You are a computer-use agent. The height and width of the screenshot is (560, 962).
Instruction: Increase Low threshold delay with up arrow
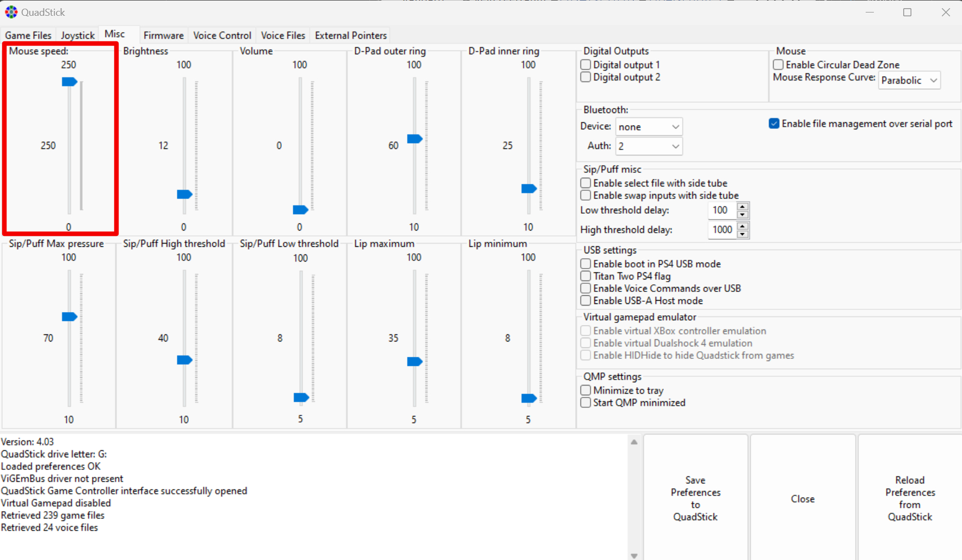[743, 207]
